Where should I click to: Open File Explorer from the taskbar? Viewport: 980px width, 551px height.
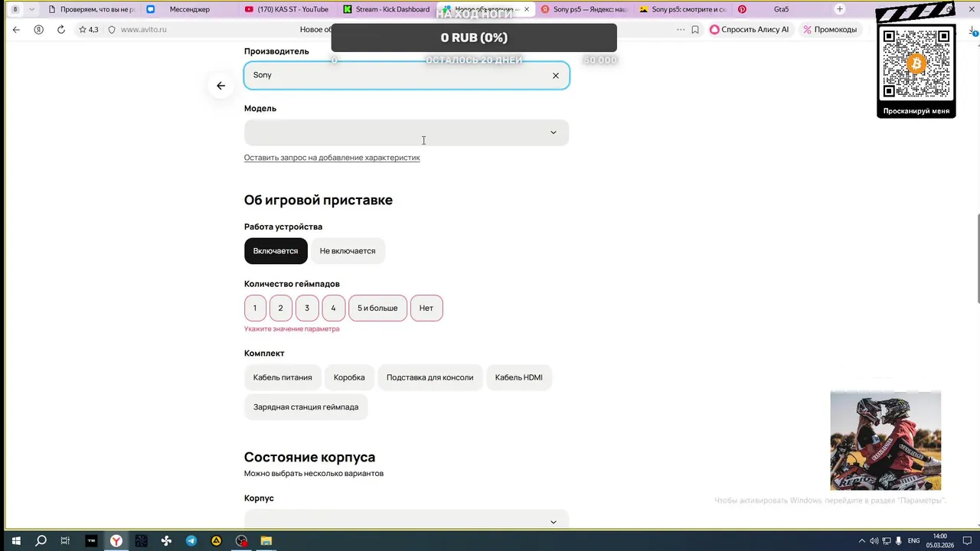[266, 540]
